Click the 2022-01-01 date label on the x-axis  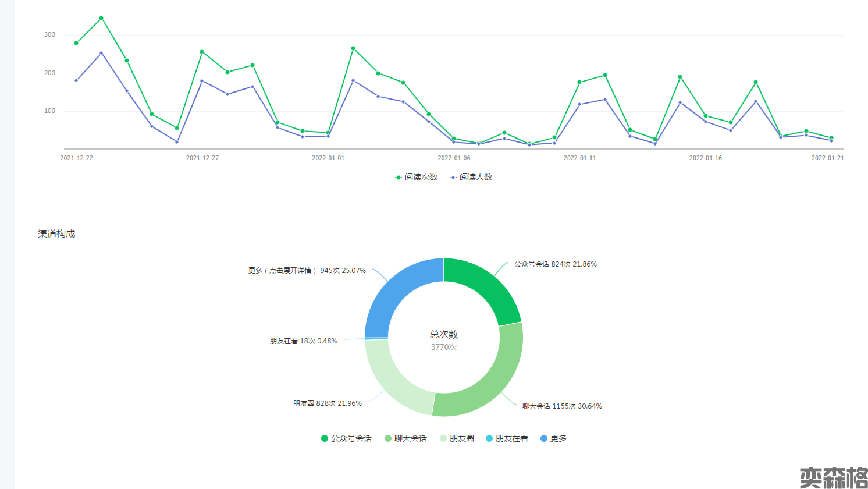click(x=328, y=158)
